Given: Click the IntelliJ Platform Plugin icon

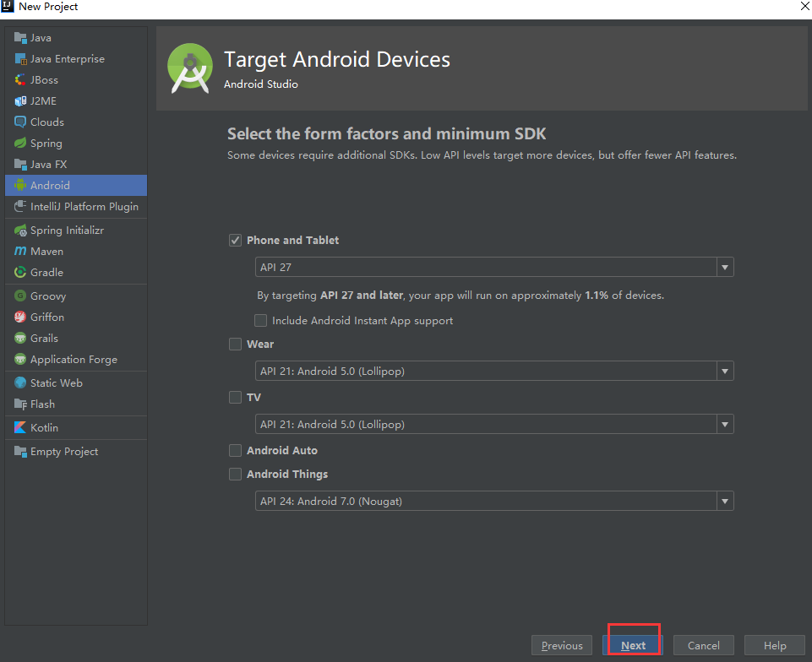Looking at the screenshot, I should 20,207.
